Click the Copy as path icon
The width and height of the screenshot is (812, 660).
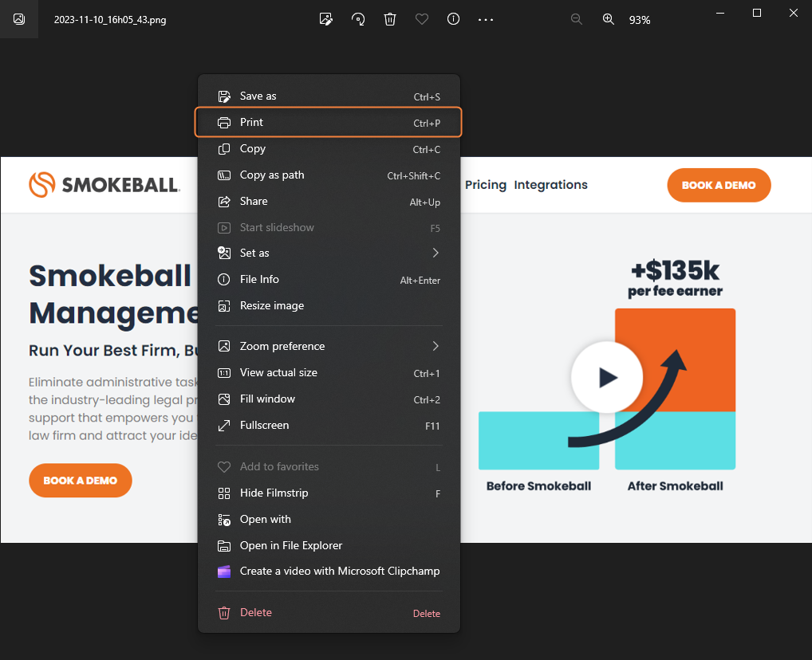pyautogui.click(x=223, y=175)
